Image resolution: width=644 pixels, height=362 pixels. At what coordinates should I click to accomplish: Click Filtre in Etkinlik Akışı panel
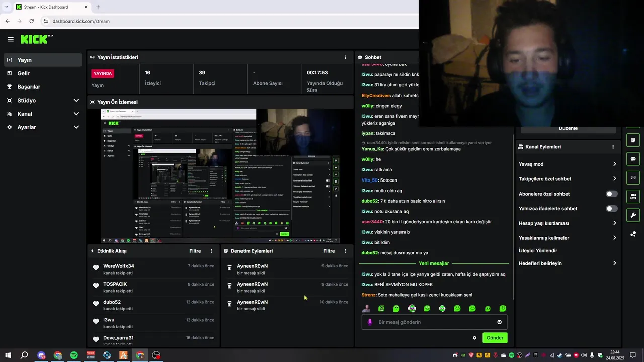click(195, 251)
